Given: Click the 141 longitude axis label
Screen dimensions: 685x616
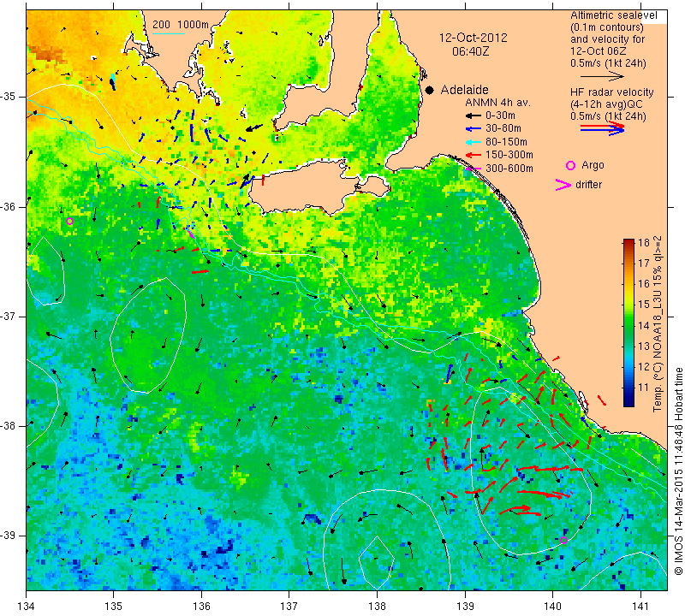Looking at the screenshot, I should coord(640,607).
